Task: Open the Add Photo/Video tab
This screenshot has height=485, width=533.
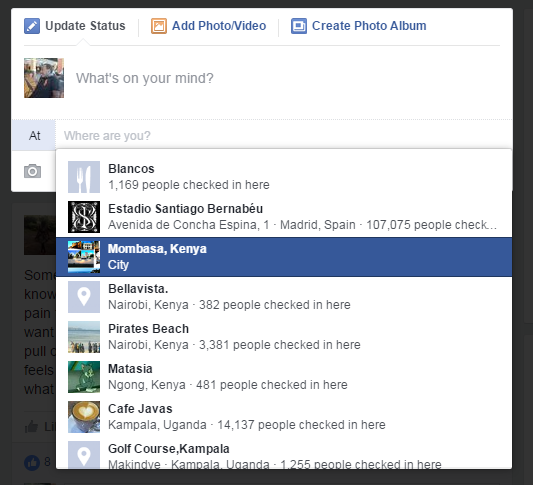Action: 208,26
